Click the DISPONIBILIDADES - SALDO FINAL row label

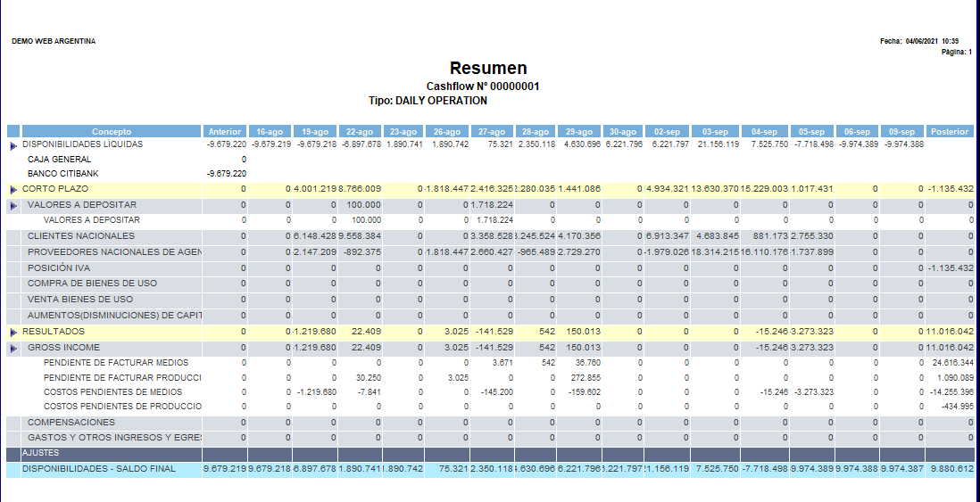[x=100, y=468]
